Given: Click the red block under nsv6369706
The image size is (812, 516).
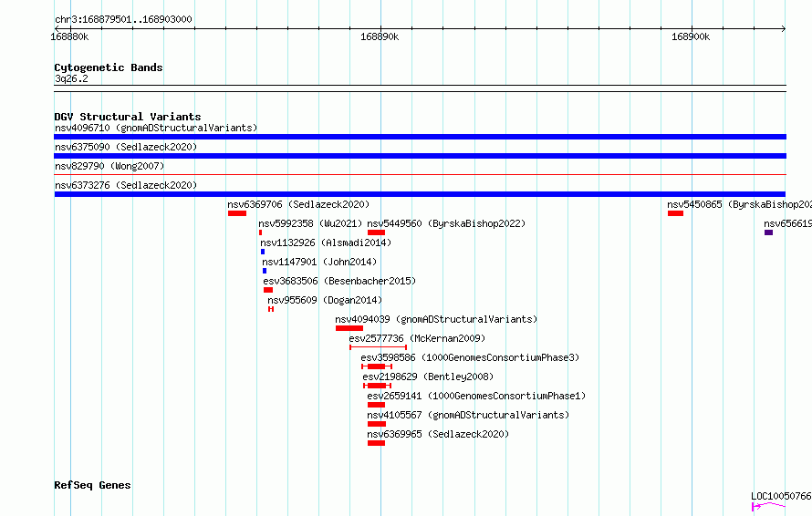Looking at the screenshot, I should [x=237, y=213].
